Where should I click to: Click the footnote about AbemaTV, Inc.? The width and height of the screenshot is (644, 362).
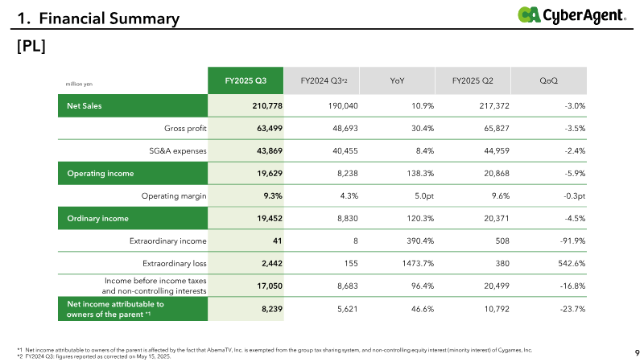[275, 350]
